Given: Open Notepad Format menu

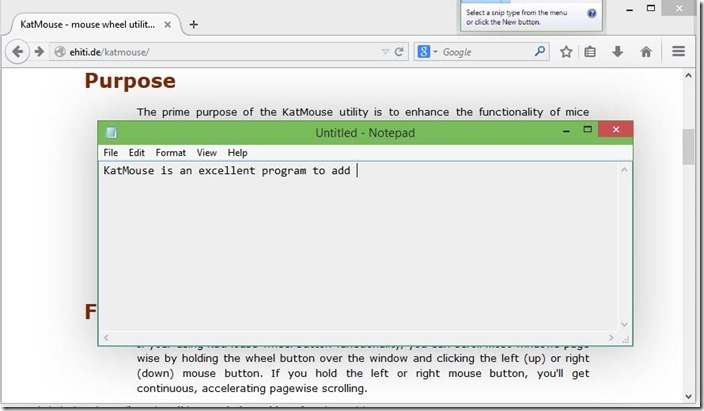Looking at the screenshot, I should 171,153.
